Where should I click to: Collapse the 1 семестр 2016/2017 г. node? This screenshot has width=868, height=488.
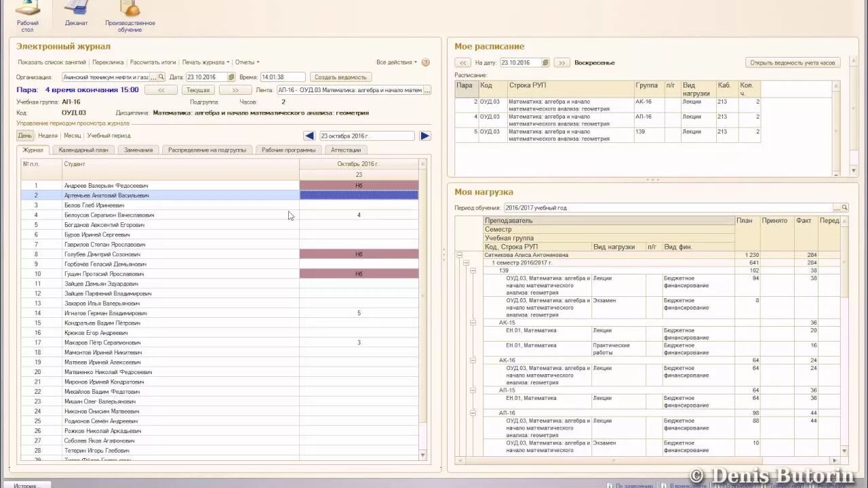pyautogui.click(x=466, y=263)
